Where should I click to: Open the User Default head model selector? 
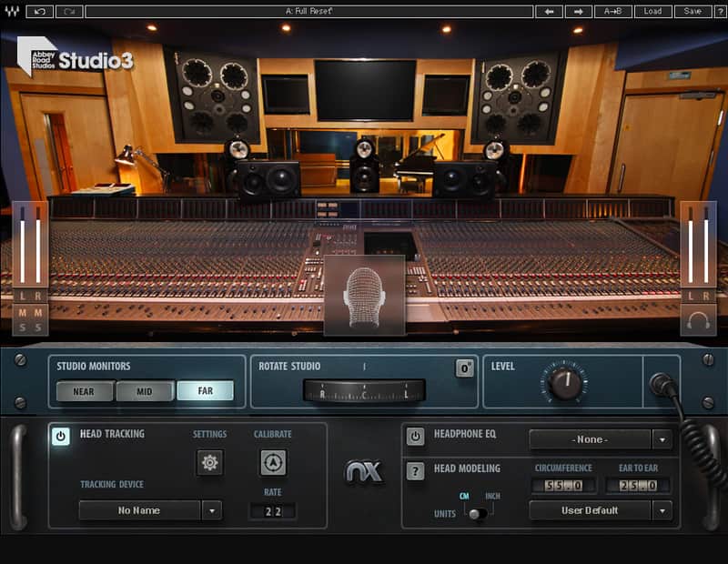590,510
